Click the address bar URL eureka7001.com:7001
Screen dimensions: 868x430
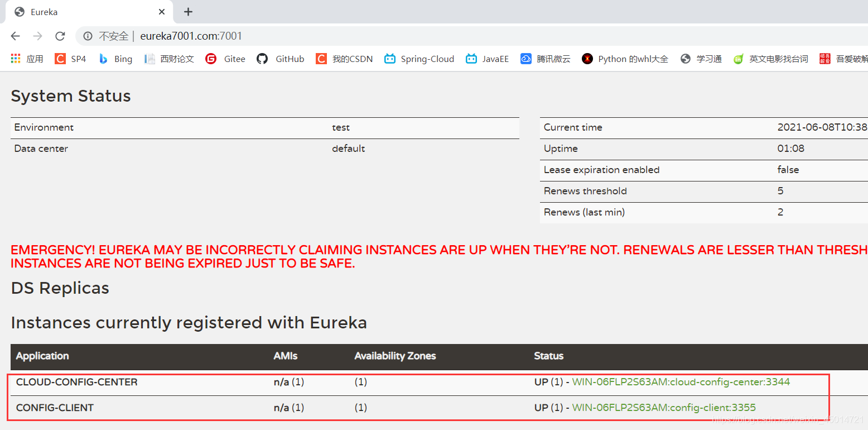pyautogui.click(x=191, y=36)
